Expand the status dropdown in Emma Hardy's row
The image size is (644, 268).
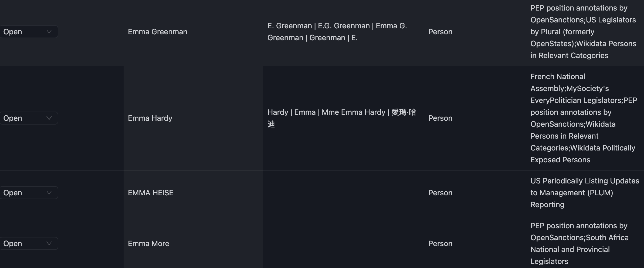[x=28, y=118]
